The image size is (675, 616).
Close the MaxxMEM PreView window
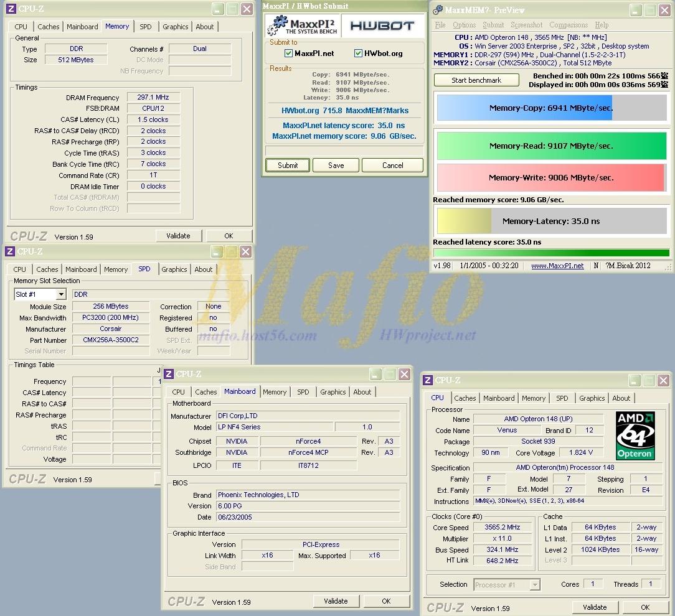664,10
